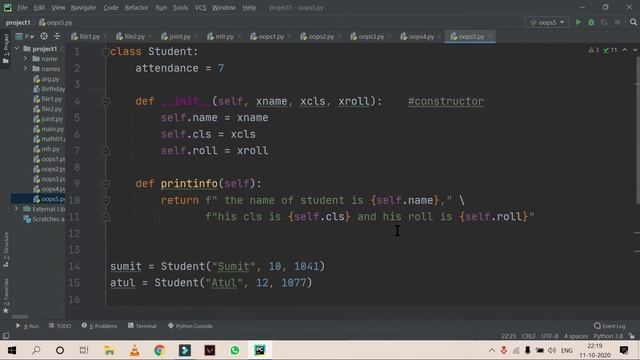
Task: Open the Windows notification center icon
Action: pyautogui.click(x=624, y=350)
